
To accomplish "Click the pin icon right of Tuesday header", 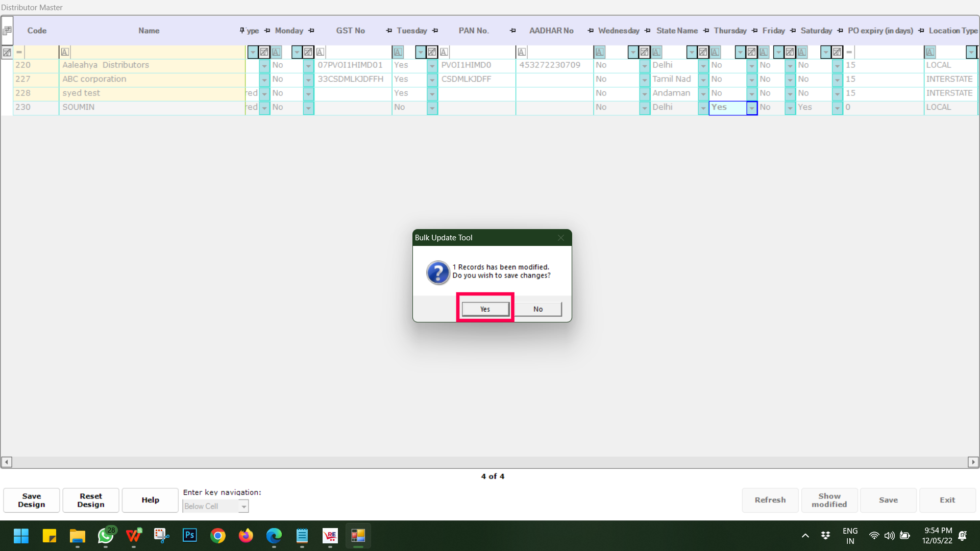I will (435, 31).
